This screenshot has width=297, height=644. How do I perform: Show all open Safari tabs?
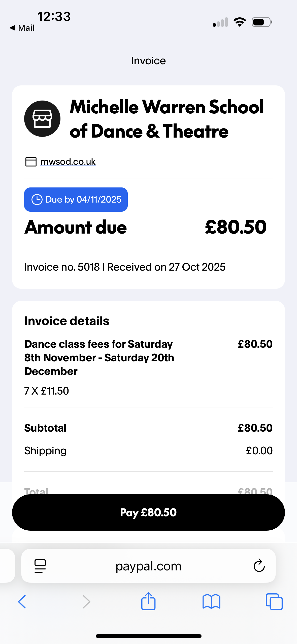click(x=274, y=602)
